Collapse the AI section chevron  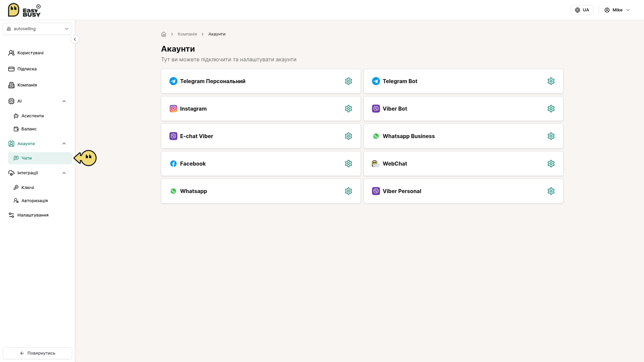point(64,101)
